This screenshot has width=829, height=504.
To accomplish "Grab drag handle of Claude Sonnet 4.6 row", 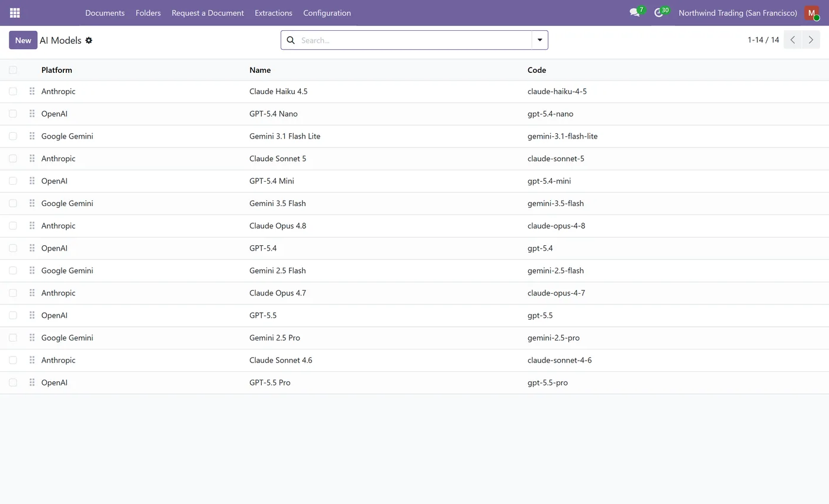I will coord(32,360).
